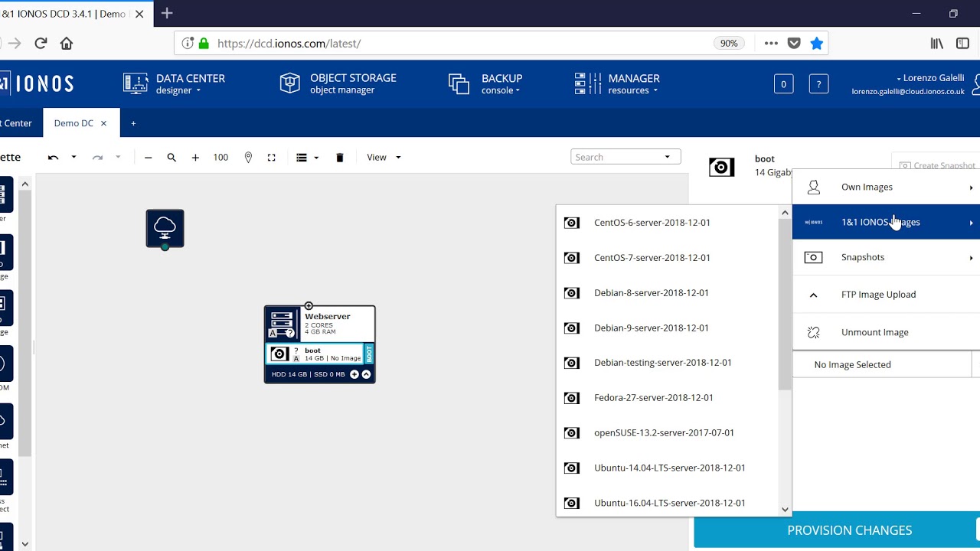The image size is (980, 551).
Task: Open the 1&1 IONOS Images submenu
Action: pyautogui.click(x=887, y=223)
